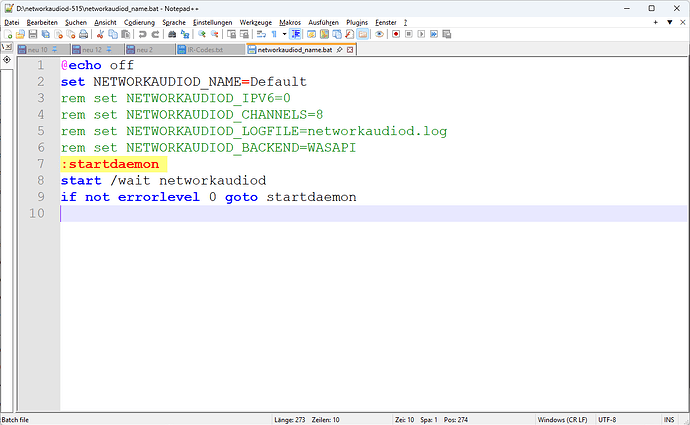
Task: Place cursor in empty line 10
Action: pos(300,213)
